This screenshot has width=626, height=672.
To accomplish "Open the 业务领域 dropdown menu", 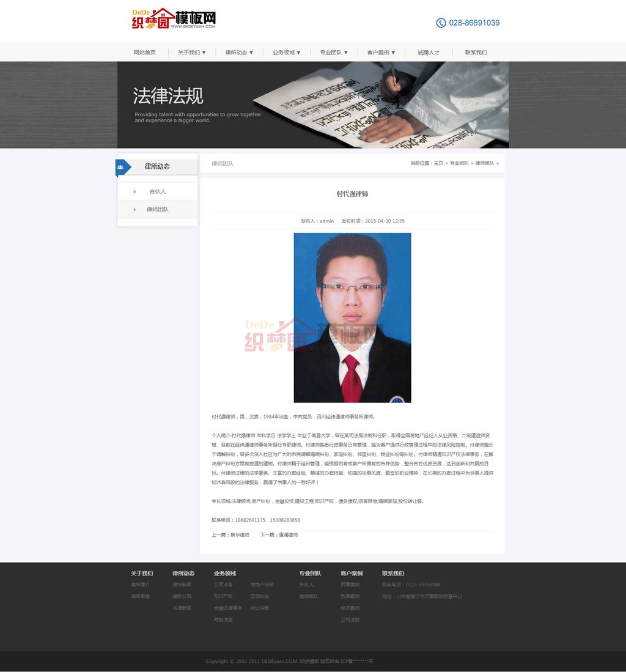I will pos(286,53).
